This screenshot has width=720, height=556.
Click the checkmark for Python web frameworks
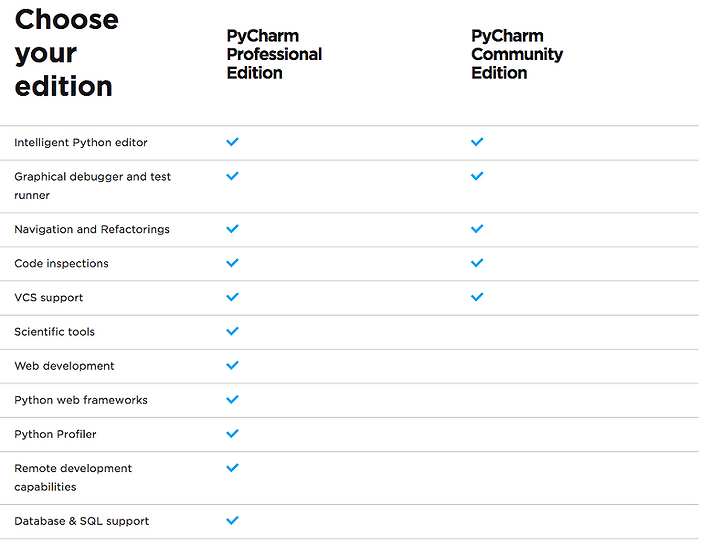[x=232, y=399]
